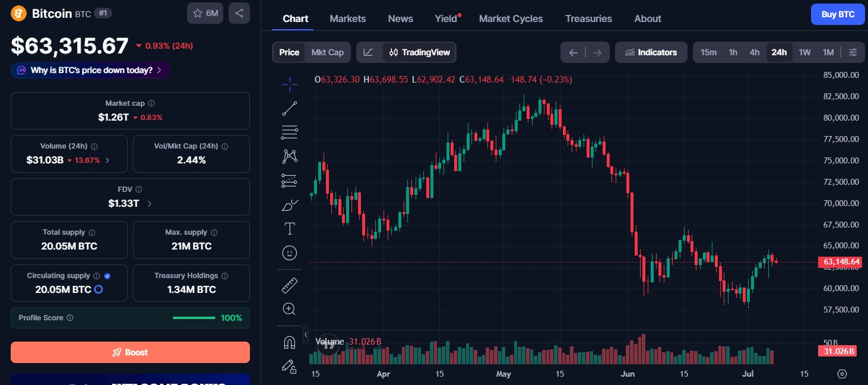The width and height of the screenshot is (868, 385).
Task: Toggle the magnet snap mode
Action: (290, 343)
